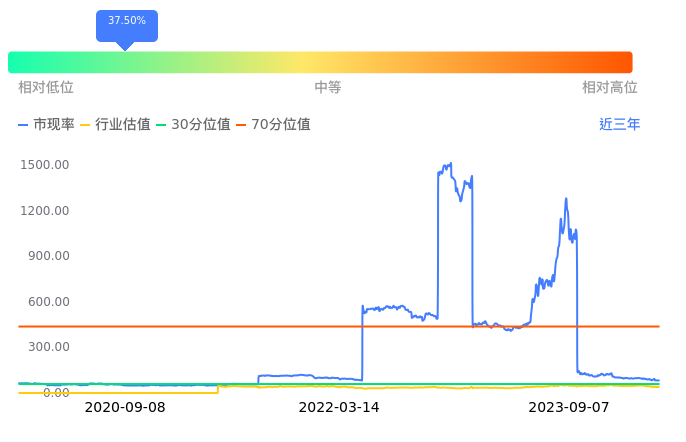Click the 1500.00 y-axis label
Screen dimensions: 686x442
tap(44, 165)
